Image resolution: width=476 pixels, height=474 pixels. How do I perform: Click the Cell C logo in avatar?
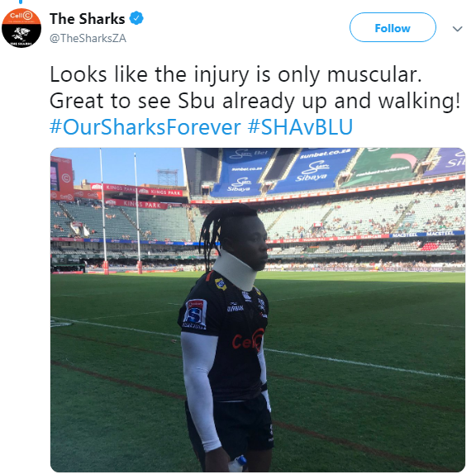pos(21,16)
